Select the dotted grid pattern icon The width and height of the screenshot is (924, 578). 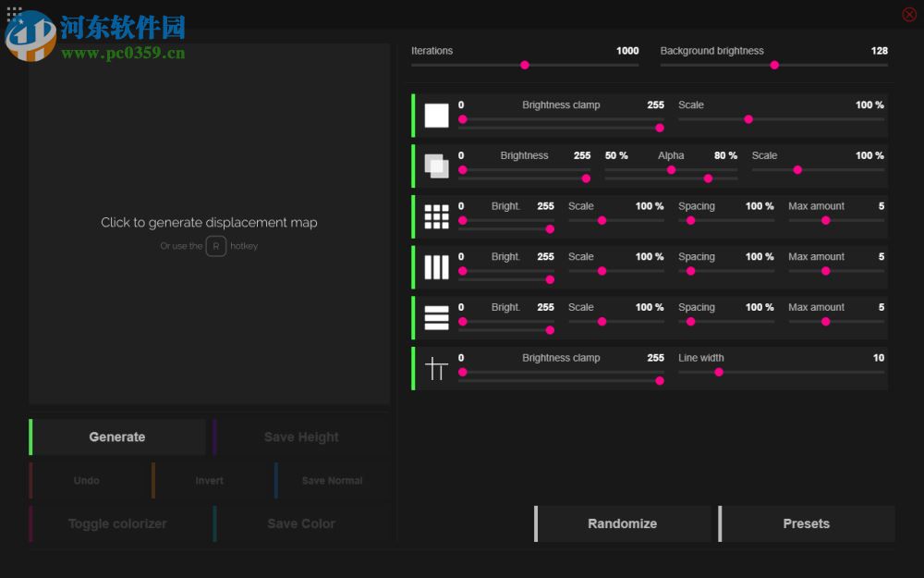(x=435, y=215)
